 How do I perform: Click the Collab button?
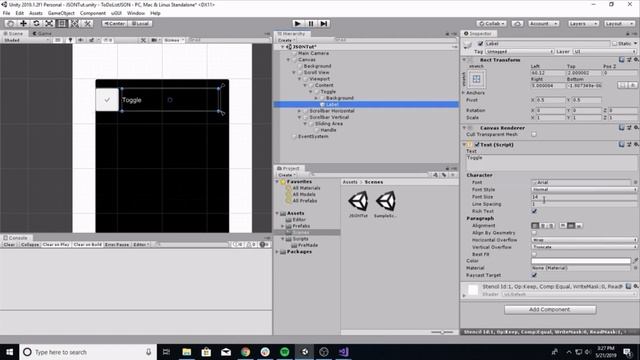[491, 24]
